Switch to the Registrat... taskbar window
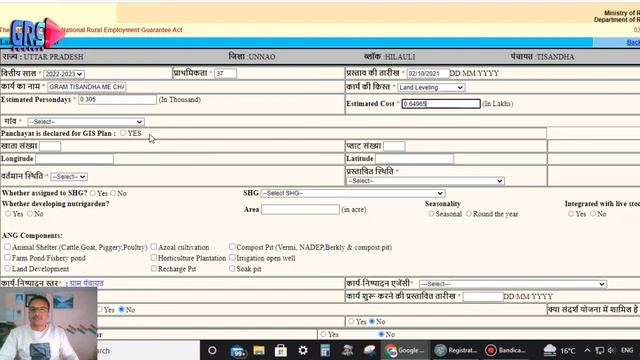 [456, 350]
